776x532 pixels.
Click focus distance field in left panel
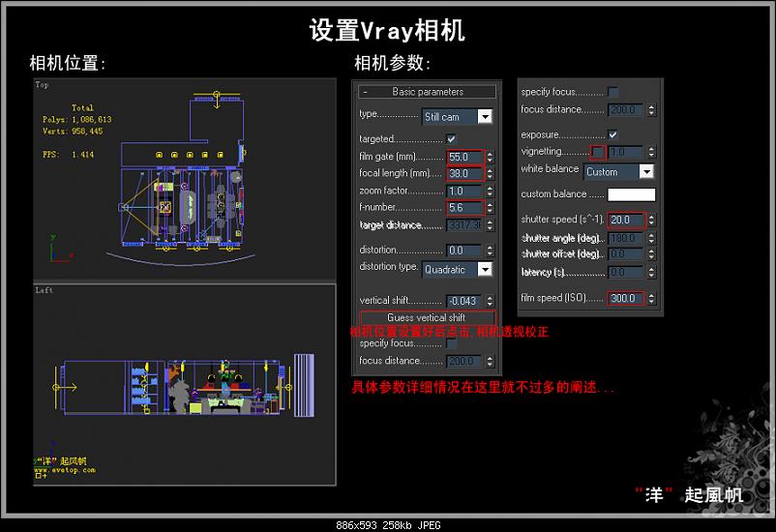(x=463, y=361)
